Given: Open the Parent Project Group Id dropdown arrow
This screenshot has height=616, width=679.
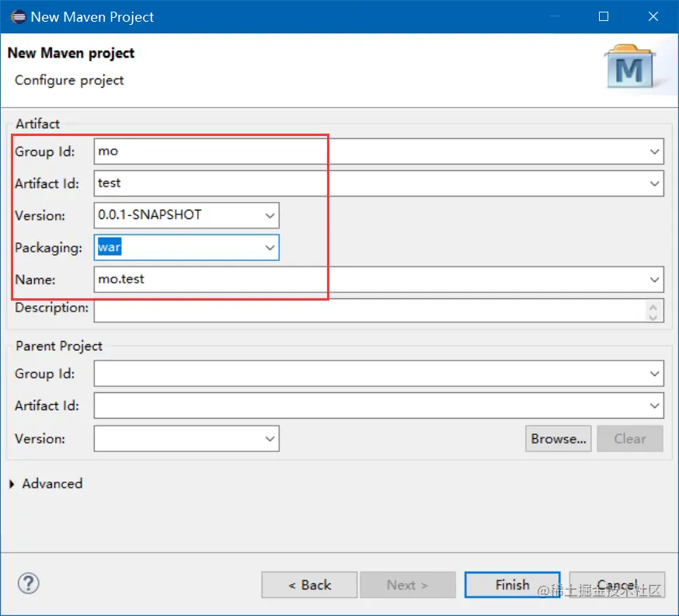Looking at the screenshot, I should coord(654,374).
